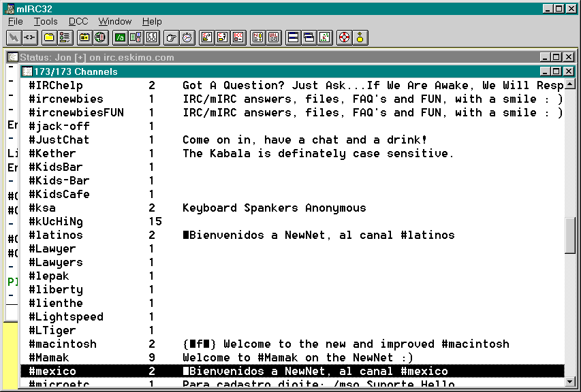Select the #ircnewbiesFUN channel
The image size is (581, 392).
(x=292, y=112)
